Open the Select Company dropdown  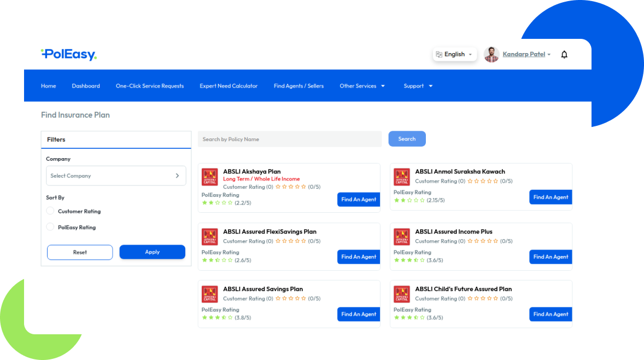[x=116, y=176]
